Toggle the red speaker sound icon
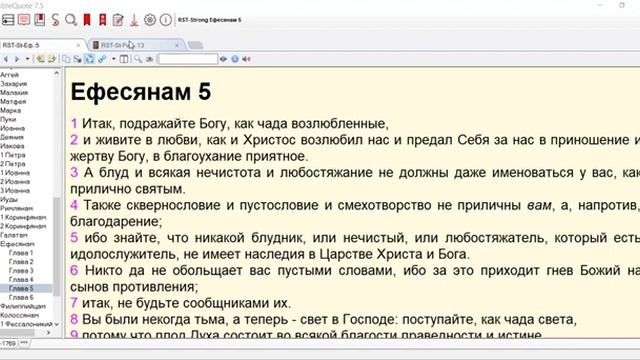 tap(246, 59)
